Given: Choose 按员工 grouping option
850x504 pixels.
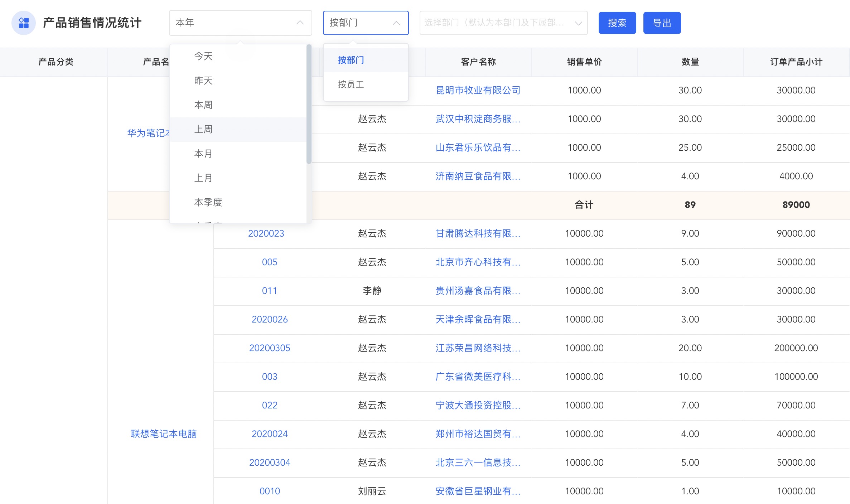Looking at the screenshot, I should [351, 84].
